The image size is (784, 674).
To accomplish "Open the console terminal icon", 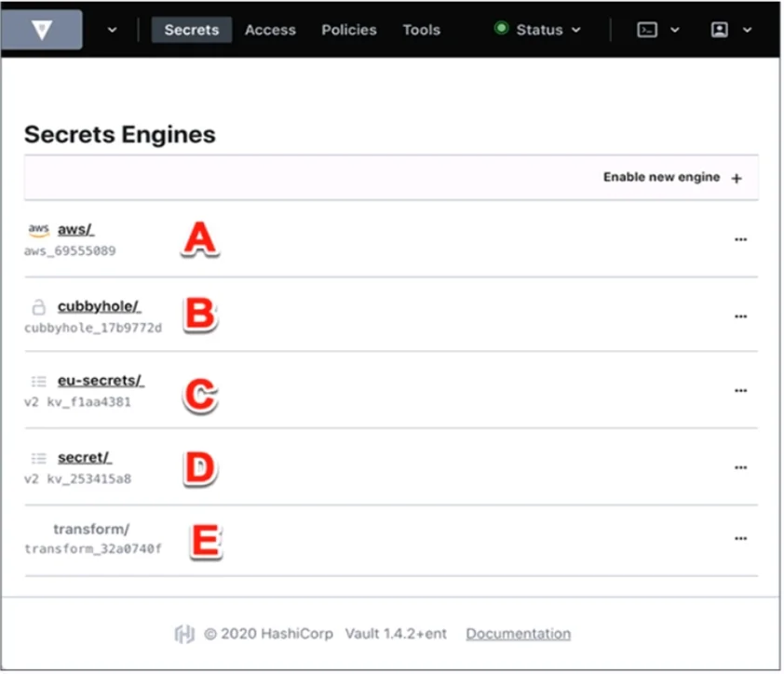I will pyautogui.click(x=647, y=30).
